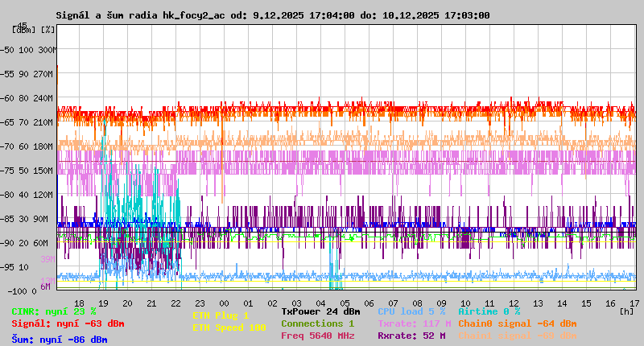The width and height of the screenshot is (644, 346).
Task: Click the yellow ETH Plug legend text
Action: [x=221, y=316]
